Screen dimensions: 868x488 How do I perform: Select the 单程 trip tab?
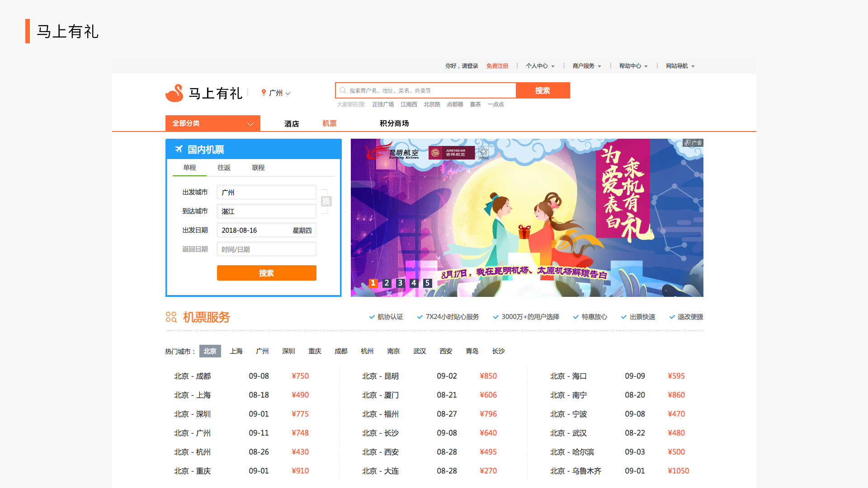pos(189,168)
